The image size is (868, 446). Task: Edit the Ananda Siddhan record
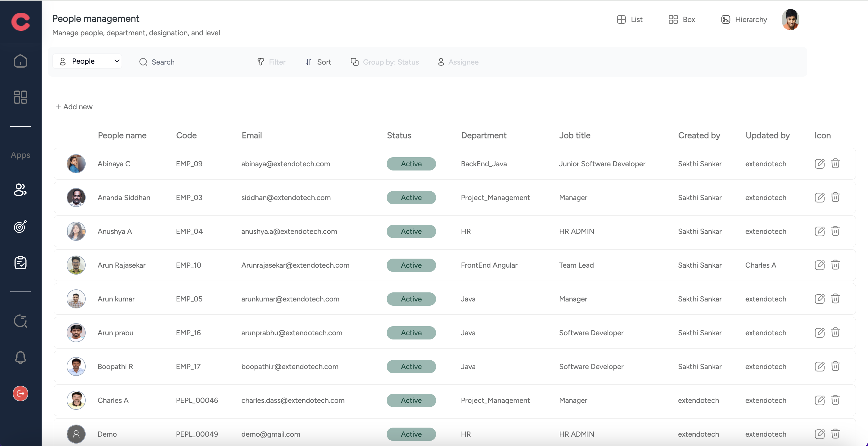coord(819,197)
